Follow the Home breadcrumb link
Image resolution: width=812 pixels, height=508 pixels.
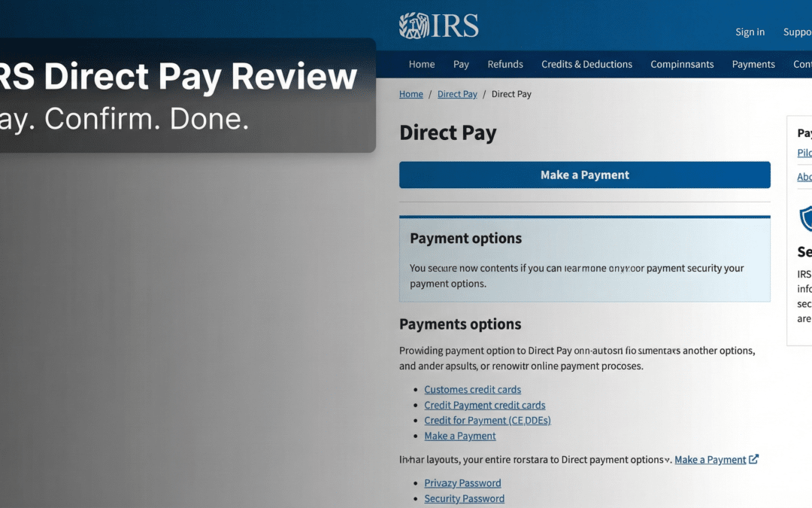point(411,94)
